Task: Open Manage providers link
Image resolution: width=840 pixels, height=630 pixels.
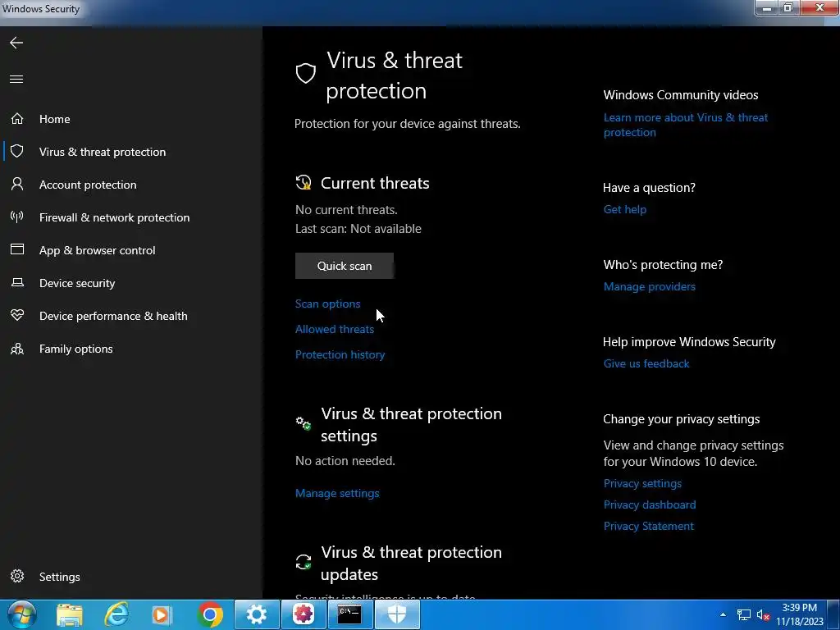Action: point(650,286)
